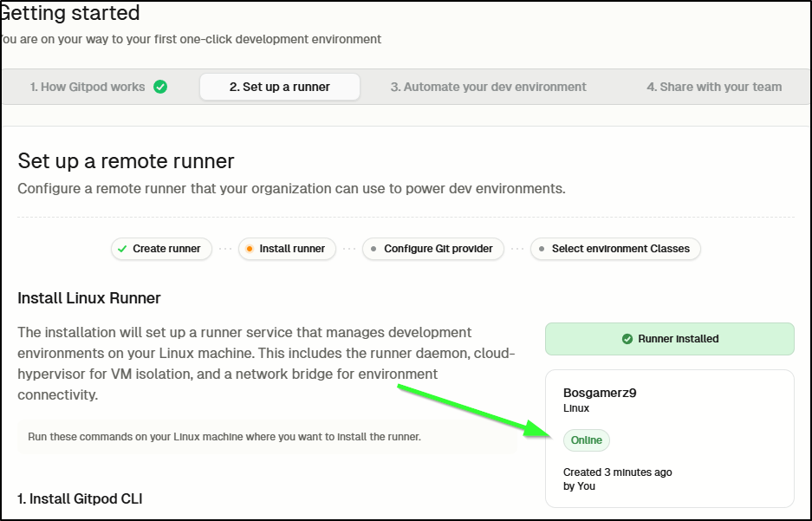Open the How Gitpod works step tab
Image resolution: width=812 pixels, height=521 pixels.
[x=99, y=87]
